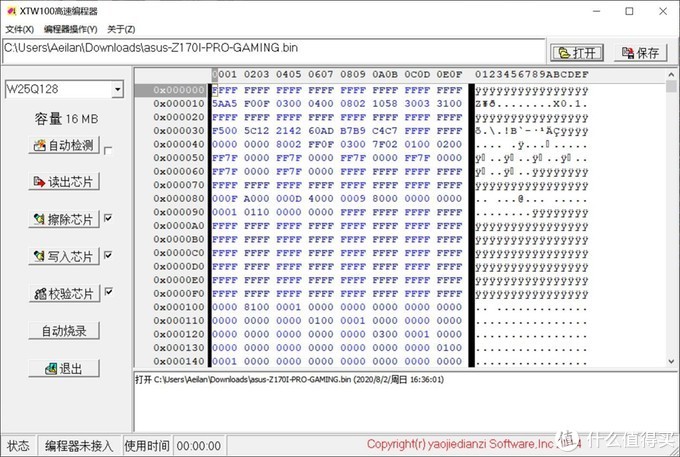
Task: Click the 擦除芯片 erase chip button
Action: [64, 219]
